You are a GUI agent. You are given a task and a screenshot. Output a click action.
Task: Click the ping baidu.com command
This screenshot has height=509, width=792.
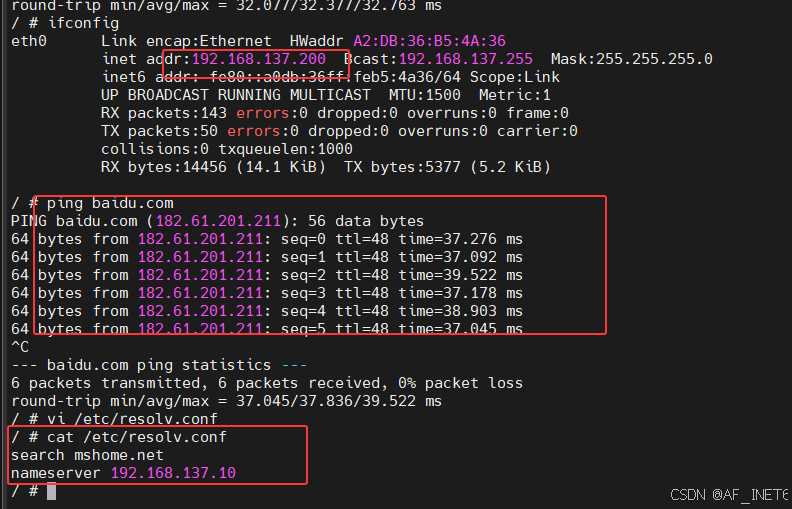110,203
